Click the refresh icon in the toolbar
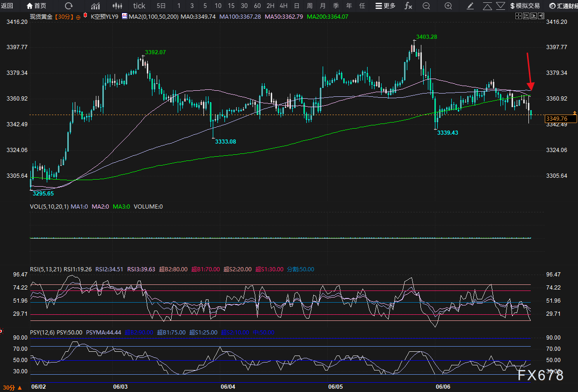This screenshot has height=392, width=578. [69, 6]
